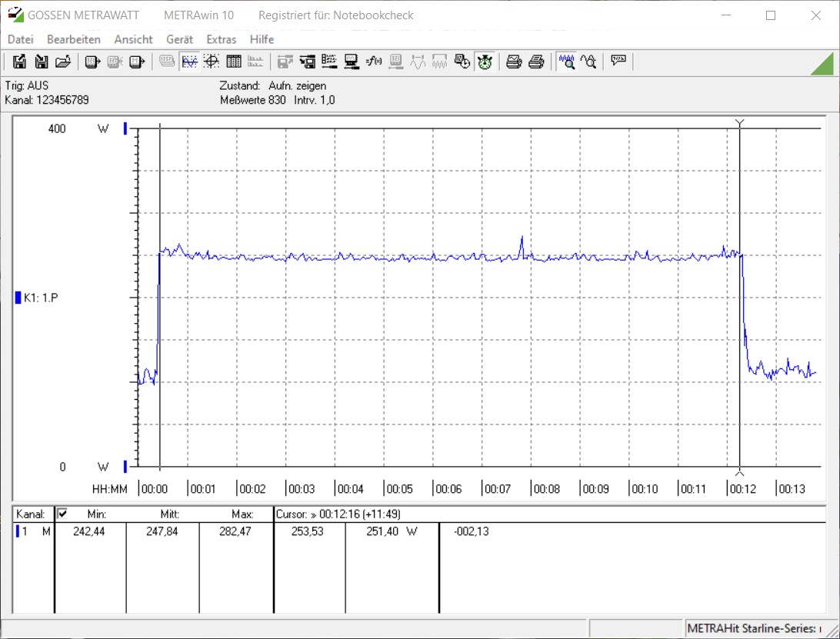Click the blue marker beside 400 W
The height and width of the screenshot is (639, 840).
(x=125, y=128)
